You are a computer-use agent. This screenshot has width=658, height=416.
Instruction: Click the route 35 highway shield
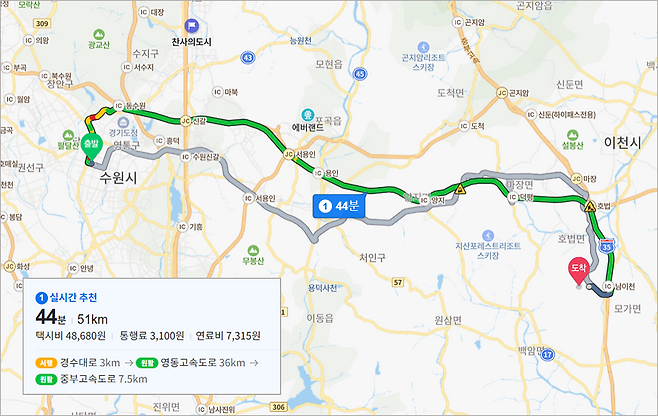[607, 246]
